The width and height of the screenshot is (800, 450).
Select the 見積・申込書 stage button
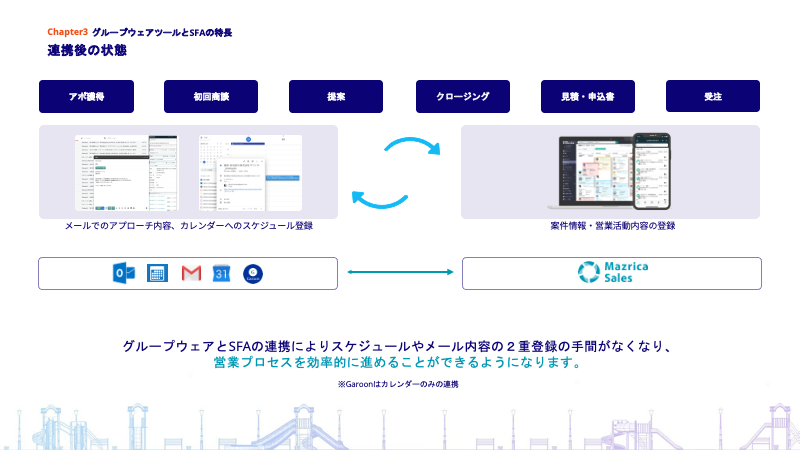click(588, 96)
